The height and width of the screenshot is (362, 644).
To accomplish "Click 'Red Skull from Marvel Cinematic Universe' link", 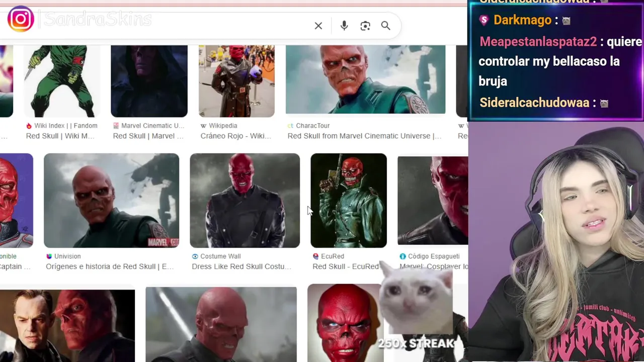I will [x=364, y=136].
